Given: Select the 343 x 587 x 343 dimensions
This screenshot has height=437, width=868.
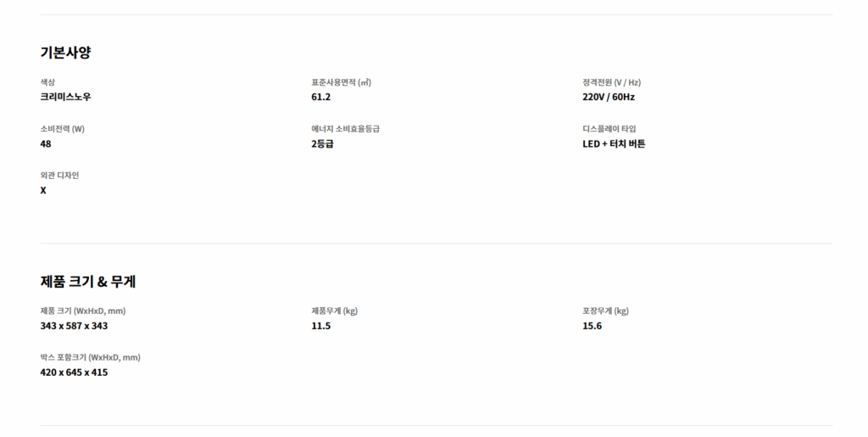Looking at the screenshot, I should click(x=74, y=326).
